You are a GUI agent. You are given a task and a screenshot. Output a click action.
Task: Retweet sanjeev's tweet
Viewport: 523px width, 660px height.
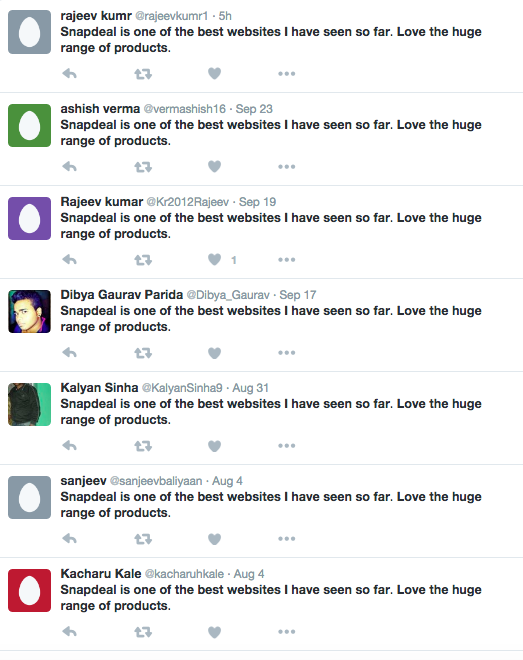click(x=143, y=539)
